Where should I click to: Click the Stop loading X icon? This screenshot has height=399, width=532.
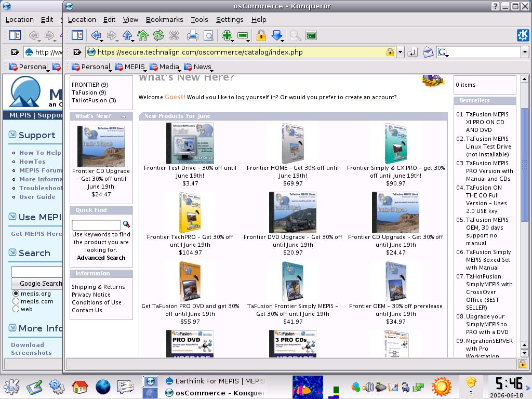coord(174,35)
